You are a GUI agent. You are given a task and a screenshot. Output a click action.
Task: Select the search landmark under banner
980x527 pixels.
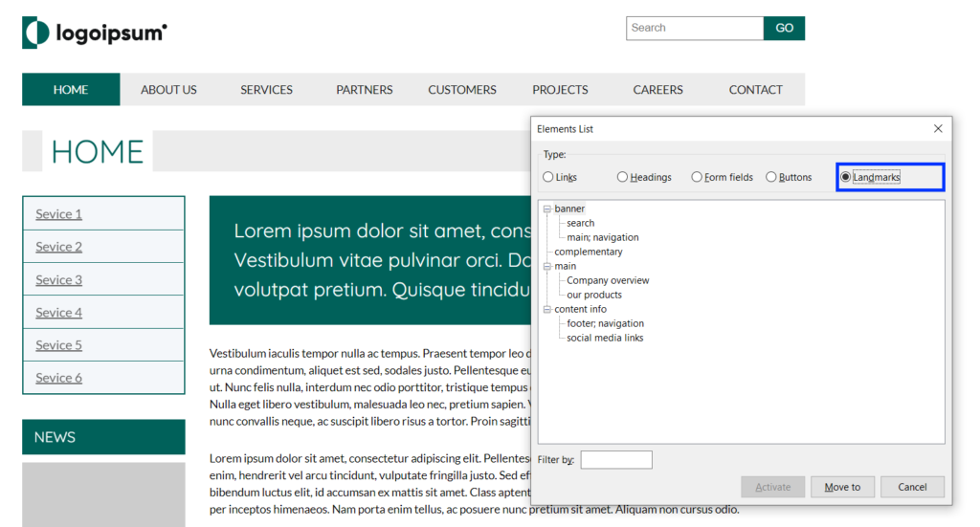581,223
